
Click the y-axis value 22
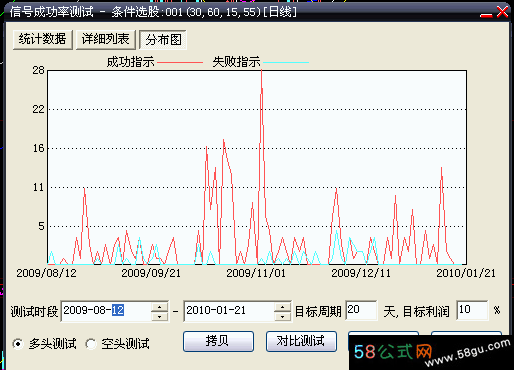tap(38, 109)
